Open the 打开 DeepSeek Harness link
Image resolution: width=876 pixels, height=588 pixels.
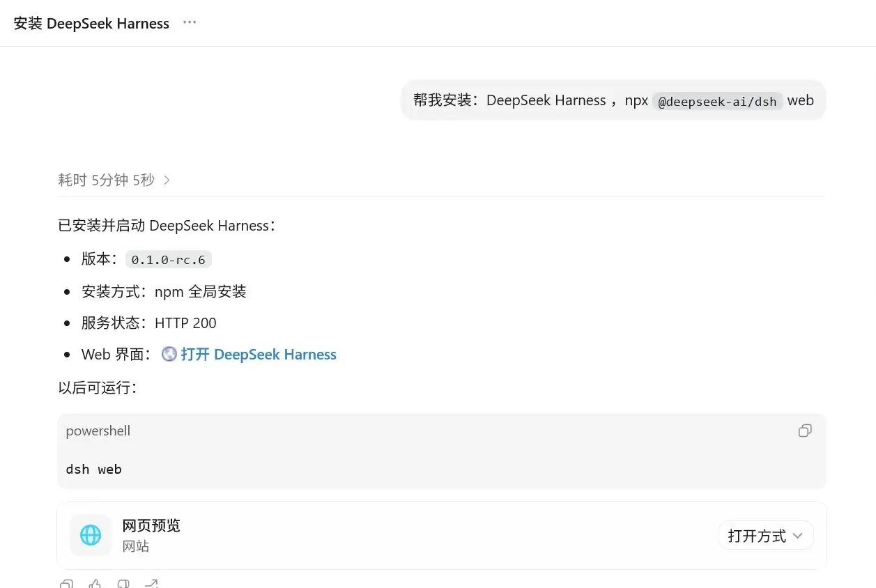259,355
